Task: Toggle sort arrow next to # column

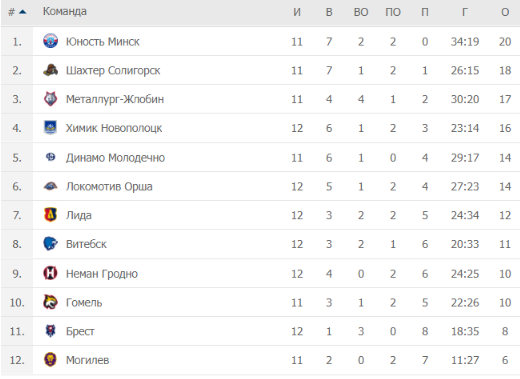Action: [23, 12]
